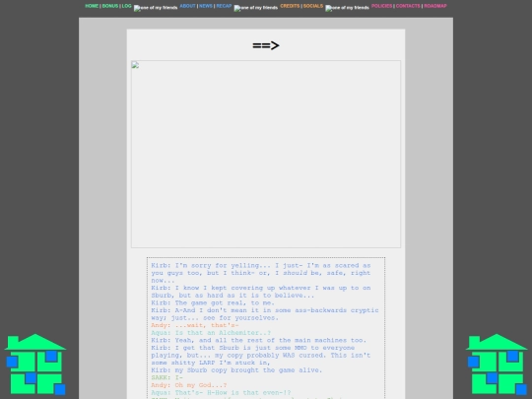Click line "Kirb: Yeah, and all the rest"
This screenshot has height=399, width=532.
258,340
